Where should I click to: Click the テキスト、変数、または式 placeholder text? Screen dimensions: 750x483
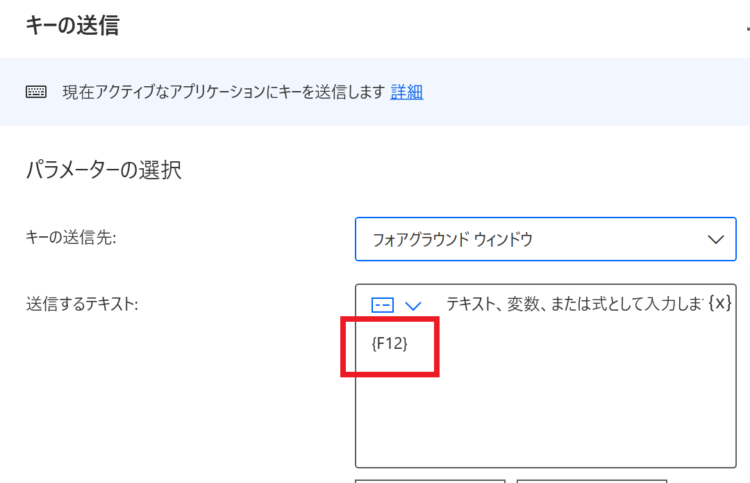[x=574, y=304]
